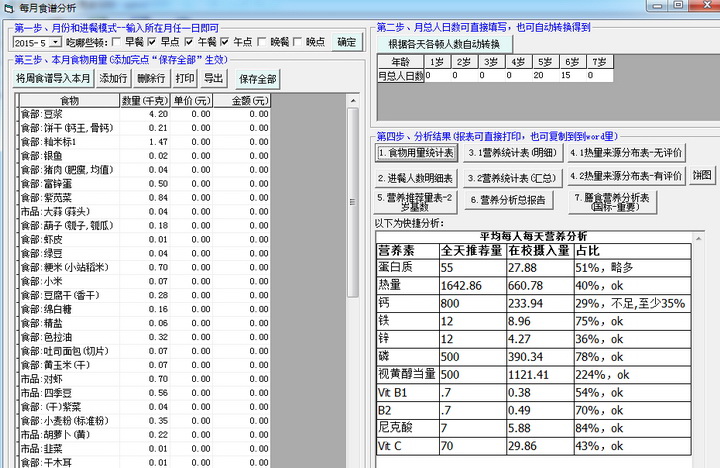Open 7.膳食营养分析表(国标-重要)
Viewport: 720px width, 468px height.
(x=612, y=202)
